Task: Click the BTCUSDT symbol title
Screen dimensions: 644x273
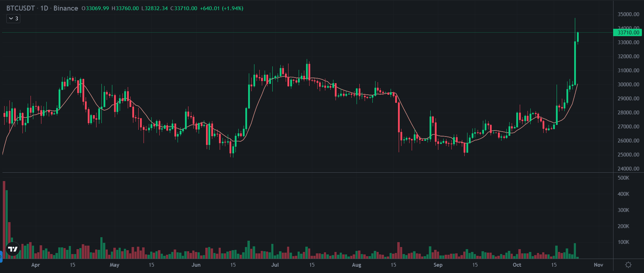Action: (21, 8)
